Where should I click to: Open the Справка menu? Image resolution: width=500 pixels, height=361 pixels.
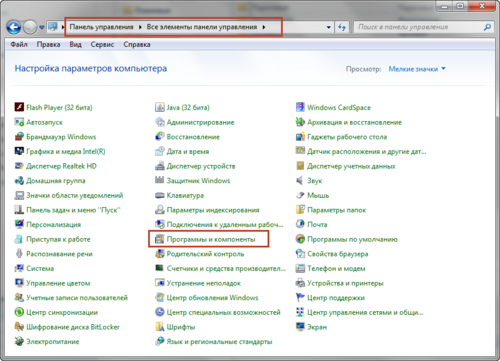tap(137, 44)
